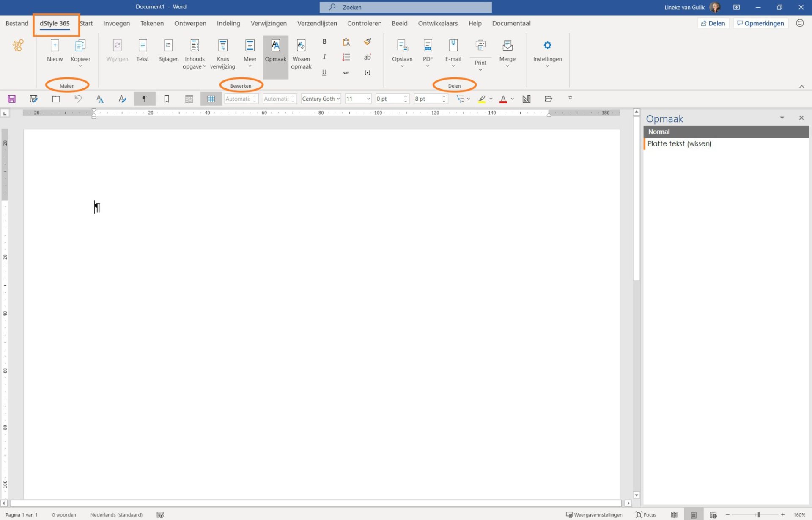Click the Wissen opmaak clear formatting icon
The width and height of the screenshot is (812, 520).
[301, 45]
